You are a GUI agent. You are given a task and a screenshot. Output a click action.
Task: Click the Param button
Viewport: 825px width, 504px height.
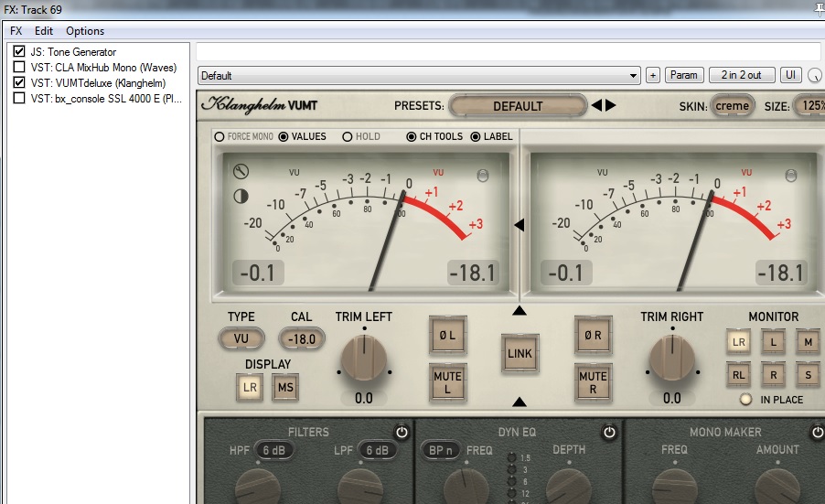point(683,75)
